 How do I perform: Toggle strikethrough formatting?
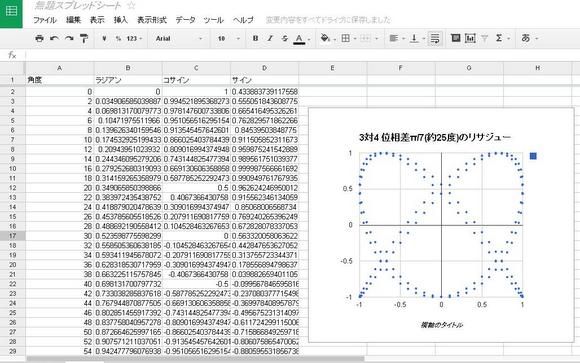284,38
